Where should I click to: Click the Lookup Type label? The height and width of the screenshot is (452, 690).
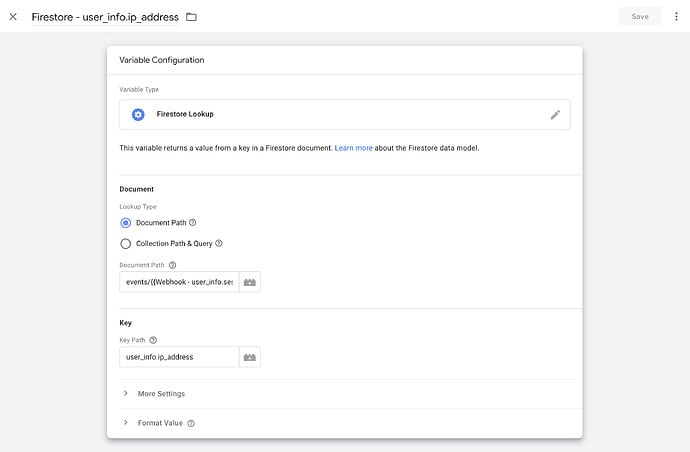point(138,206)
